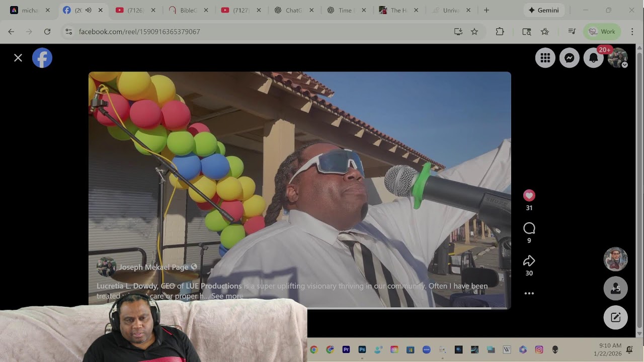Install app icon in the address bar
The image size is (644, 362).
point(458,31)
